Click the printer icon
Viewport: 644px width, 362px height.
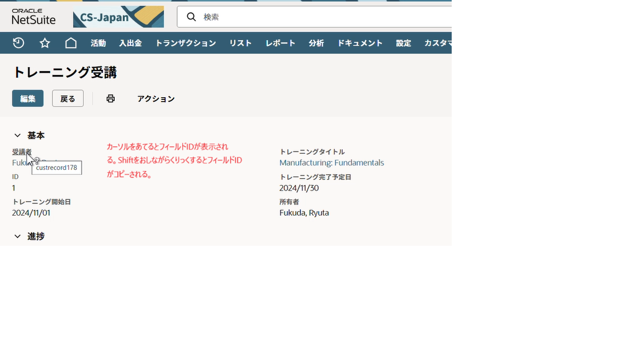coord(111,98)
